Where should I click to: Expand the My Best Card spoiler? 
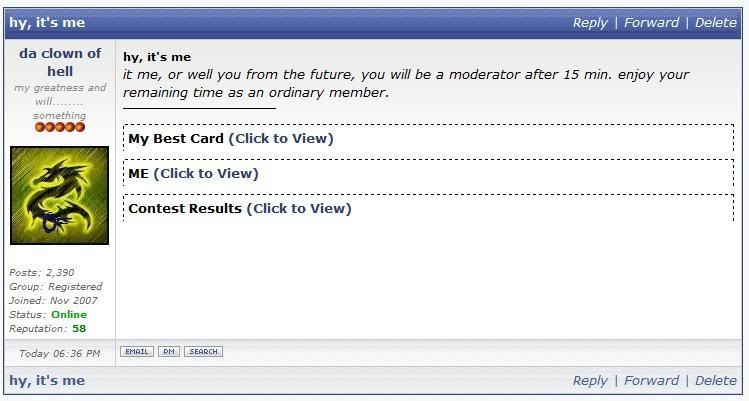[281, 139]
